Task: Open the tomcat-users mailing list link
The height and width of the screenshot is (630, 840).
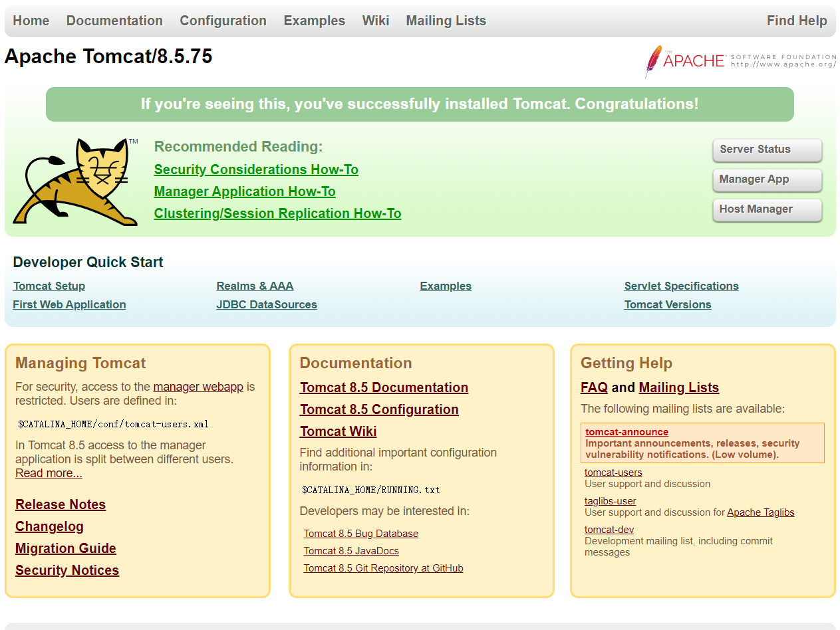Action: click(613, 472)
